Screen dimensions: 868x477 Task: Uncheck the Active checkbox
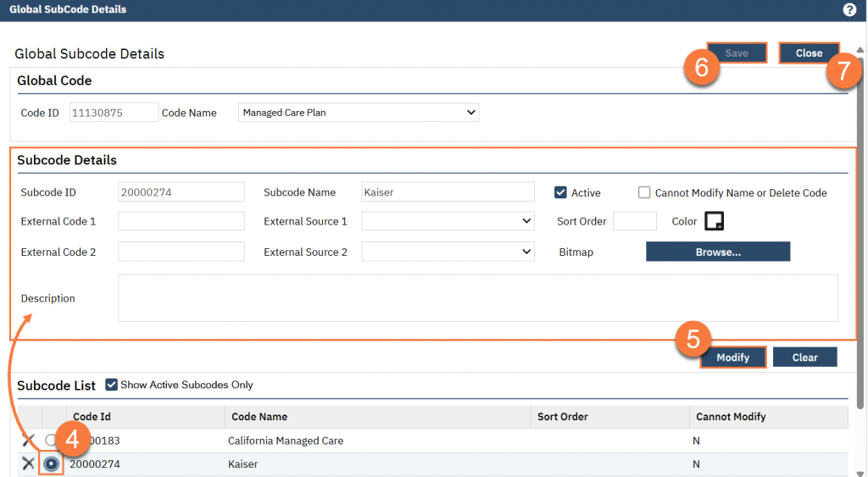tap(560, 192)
